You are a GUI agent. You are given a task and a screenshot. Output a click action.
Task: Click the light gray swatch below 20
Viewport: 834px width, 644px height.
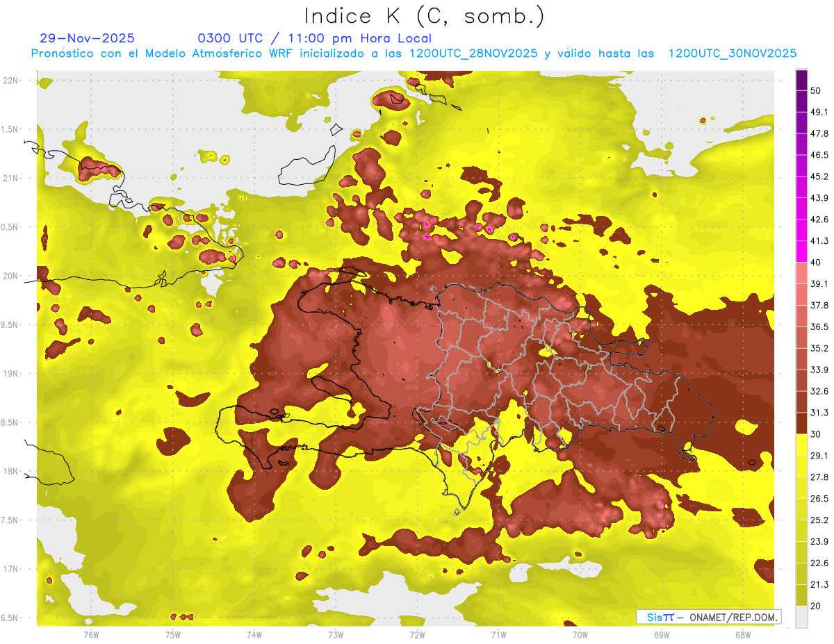[801, 617]
